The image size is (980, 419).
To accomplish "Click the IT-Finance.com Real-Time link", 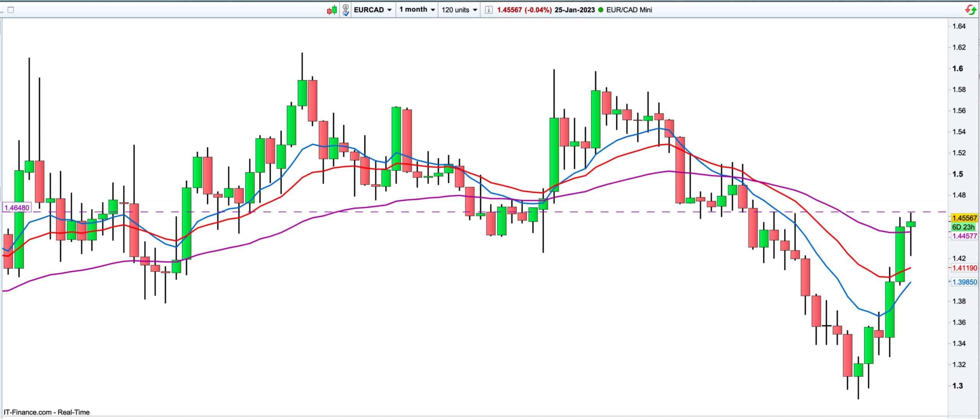I will coord(46,412).
